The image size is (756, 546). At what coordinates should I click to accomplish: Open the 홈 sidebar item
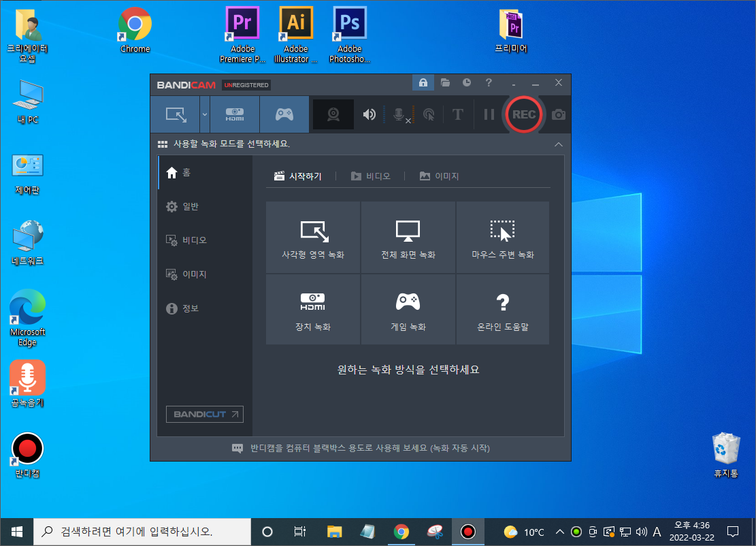(206, 173)
